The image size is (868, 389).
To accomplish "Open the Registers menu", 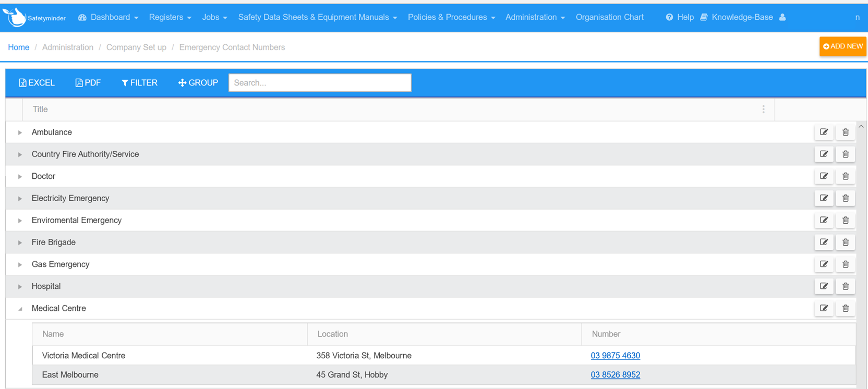I will click(x=170, y=17).
